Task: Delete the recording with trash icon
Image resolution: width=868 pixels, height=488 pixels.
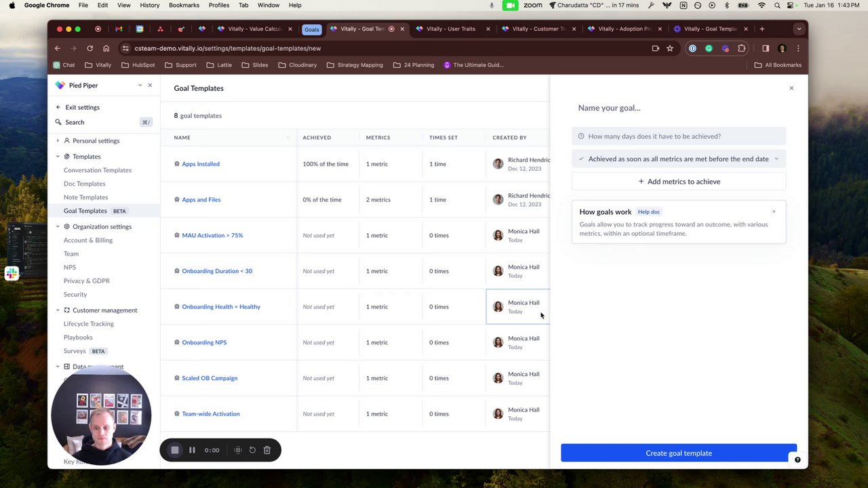Action: 267,450
